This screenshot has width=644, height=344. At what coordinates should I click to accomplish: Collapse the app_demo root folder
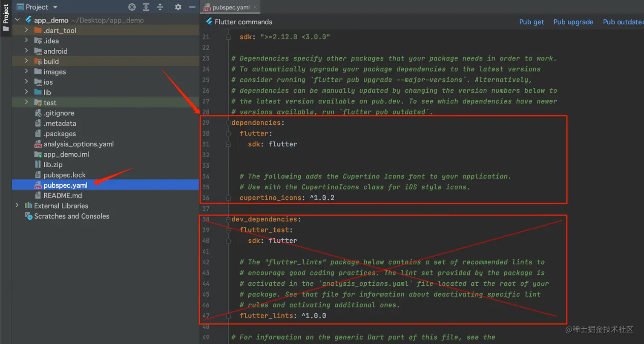17,20
